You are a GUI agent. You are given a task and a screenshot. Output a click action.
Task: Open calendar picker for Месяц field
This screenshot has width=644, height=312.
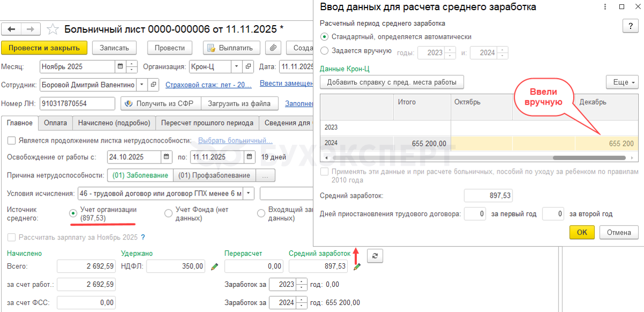click(x=120, y=67)
